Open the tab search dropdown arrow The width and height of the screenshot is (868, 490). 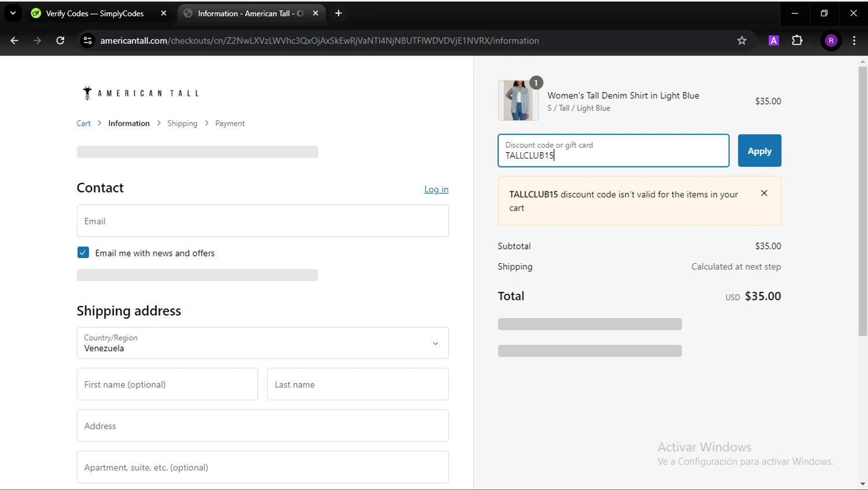[13, 13]
